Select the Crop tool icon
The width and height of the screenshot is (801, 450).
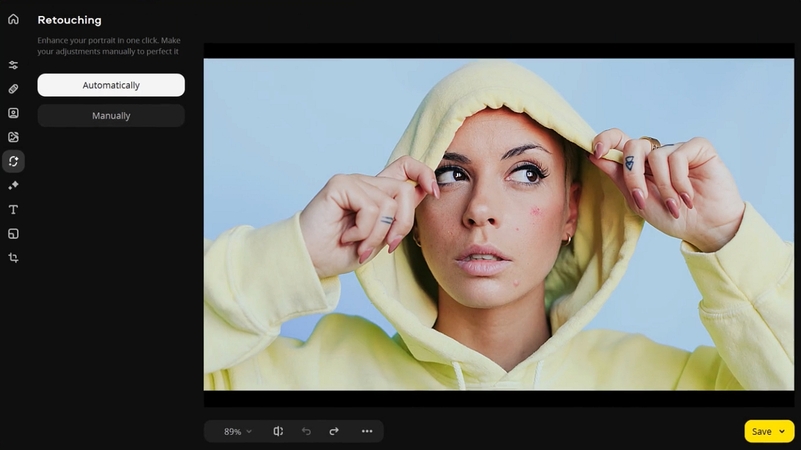[x=13, y=258]
